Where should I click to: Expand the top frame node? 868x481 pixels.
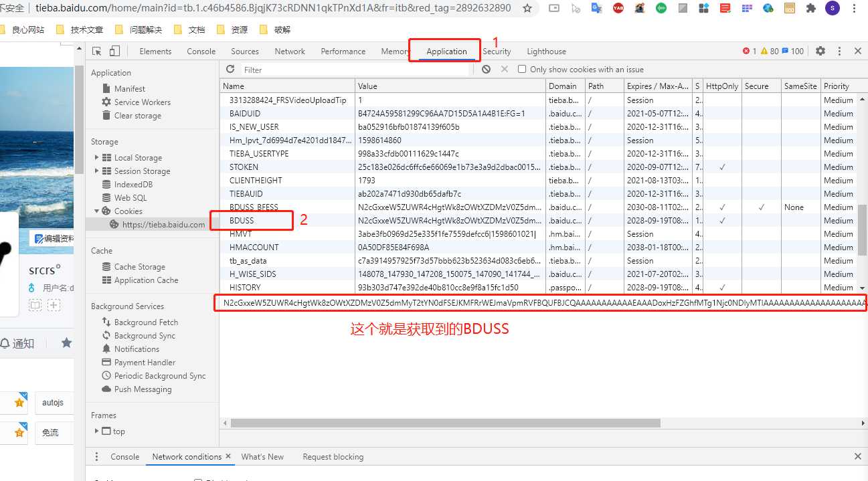point(96,431)
